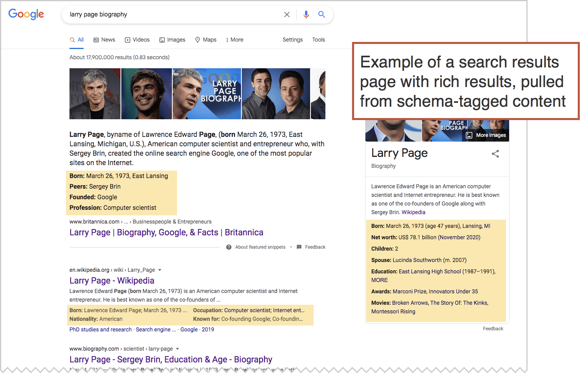Open Lucinda Southworth spouse link
588x373 pixels.
(417, 260)
